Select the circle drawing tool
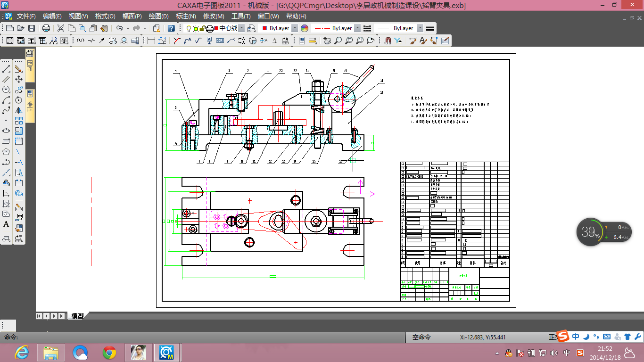644x362 pixels. point(6,90)
